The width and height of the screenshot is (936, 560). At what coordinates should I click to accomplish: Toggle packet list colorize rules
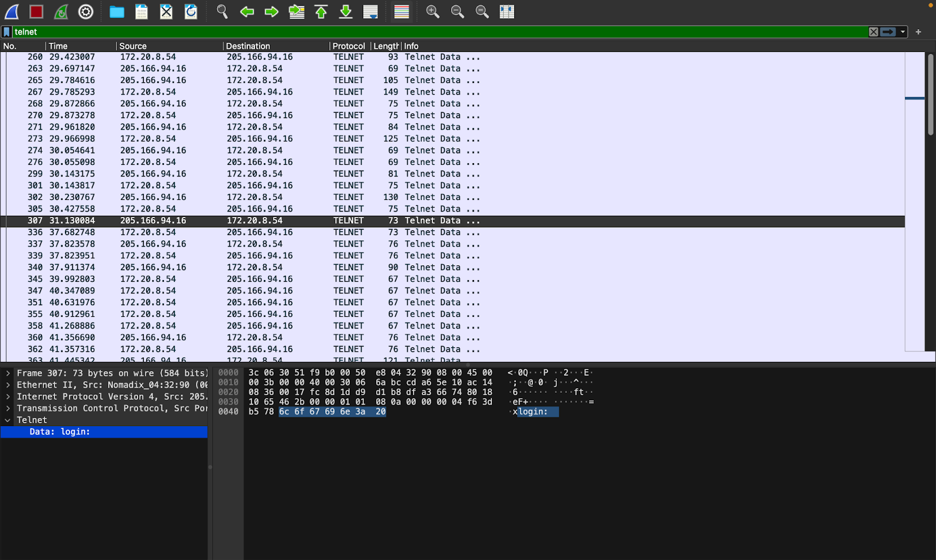(401, 12)
